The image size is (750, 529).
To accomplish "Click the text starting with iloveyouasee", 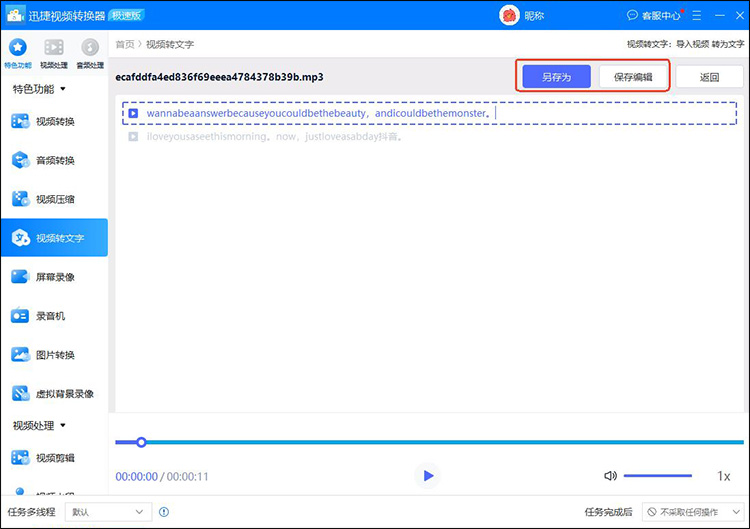I will (x=275, y=137).
